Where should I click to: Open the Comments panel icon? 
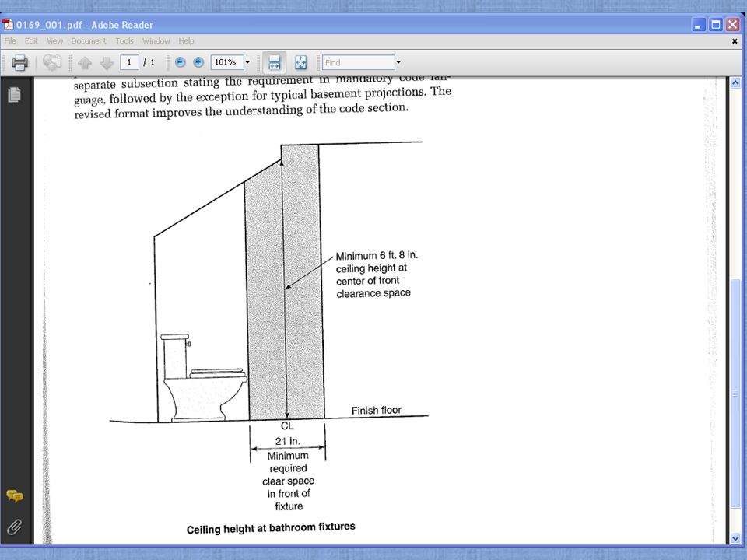tap(14, 496)
